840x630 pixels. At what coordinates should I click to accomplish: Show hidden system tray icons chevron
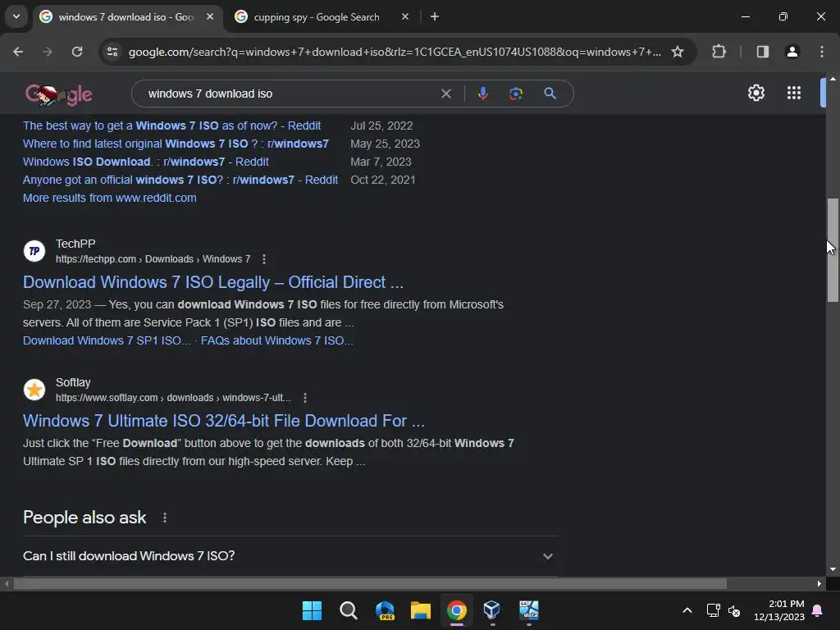(x=687, y=610)
